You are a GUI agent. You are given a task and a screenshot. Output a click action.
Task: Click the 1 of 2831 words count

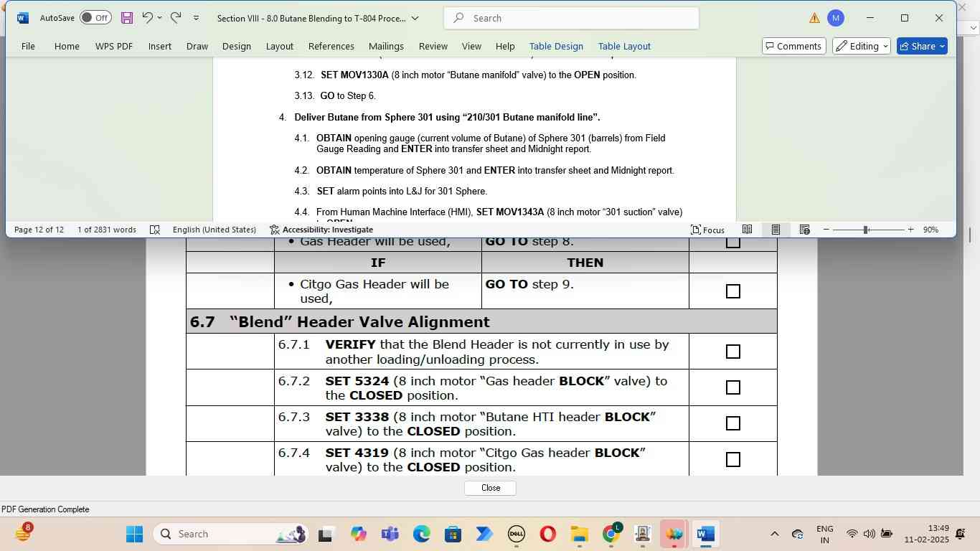click(106, 230)
